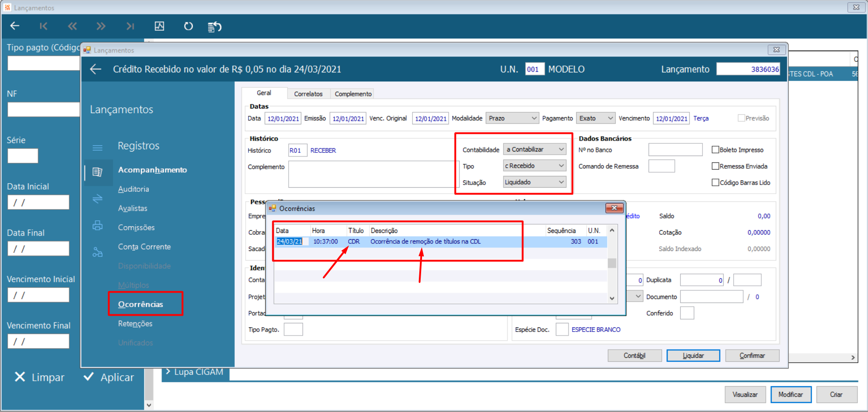The width and height of the screenshot is (868, 412).
Task: Click the transfer arrows sidebar icon
Action: 97,199
